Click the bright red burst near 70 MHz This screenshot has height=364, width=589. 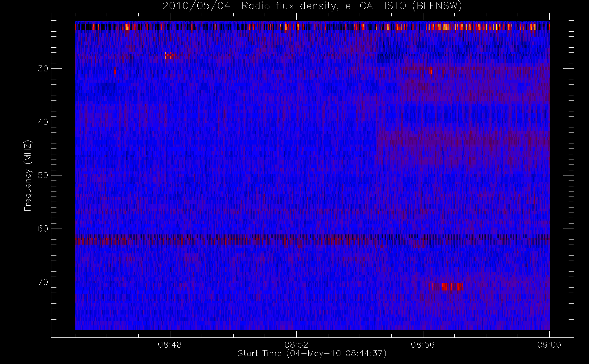447,286
